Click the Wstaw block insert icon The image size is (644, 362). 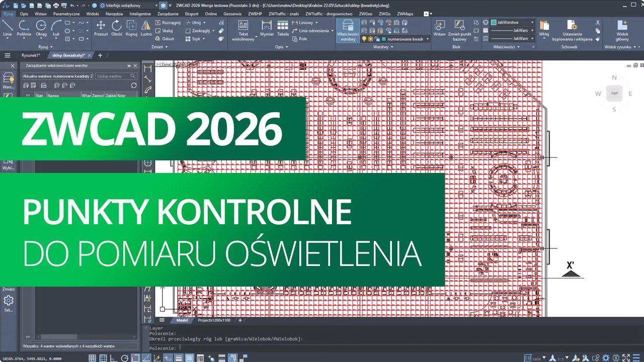pyautogui.click(x=440, y=28)
